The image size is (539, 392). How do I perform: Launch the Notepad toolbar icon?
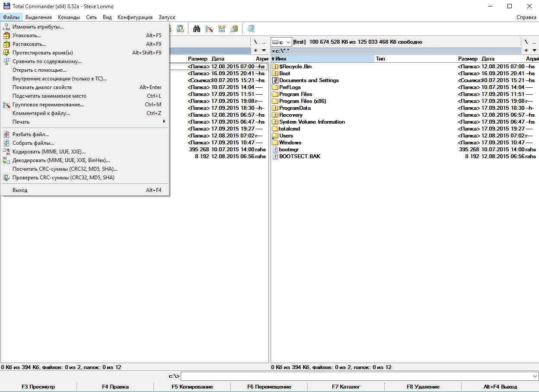coord(251,29)
